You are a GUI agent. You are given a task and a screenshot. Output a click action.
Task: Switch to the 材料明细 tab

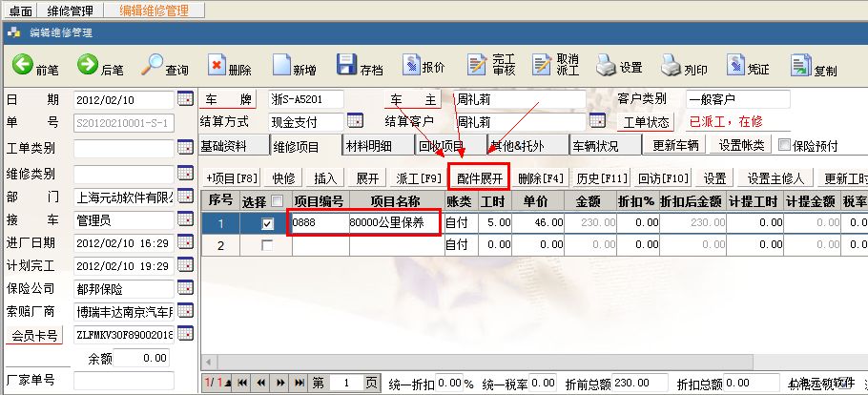tap(368, 146)
